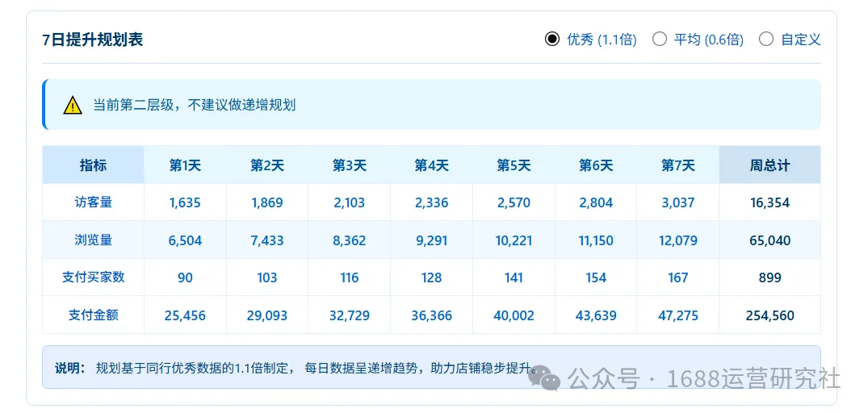Click the 支付买家数 row label
868x413 pixels.
tap(93, 277)
